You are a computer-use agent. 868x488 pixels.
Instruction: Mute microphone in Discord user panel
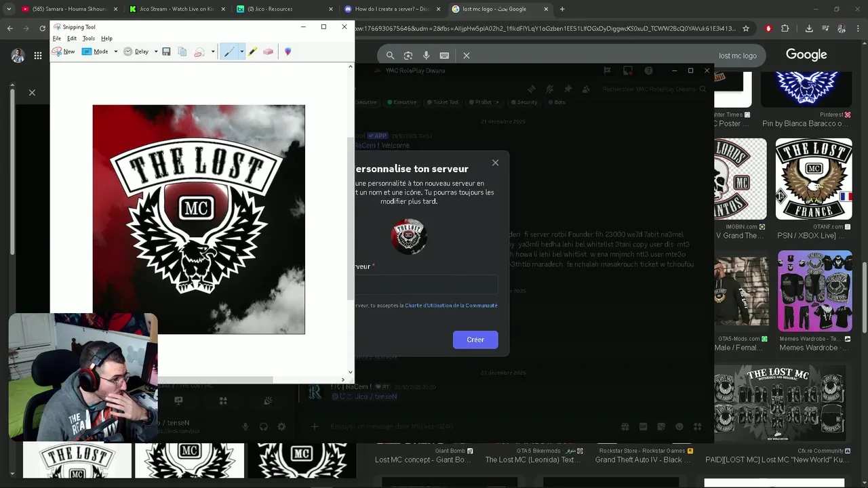coord(245,426)
